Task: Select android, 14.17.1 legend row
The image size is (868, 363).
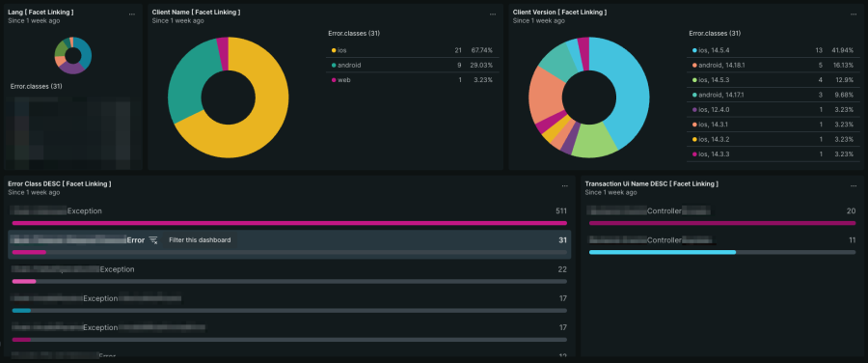Action: tap(773, 95)
